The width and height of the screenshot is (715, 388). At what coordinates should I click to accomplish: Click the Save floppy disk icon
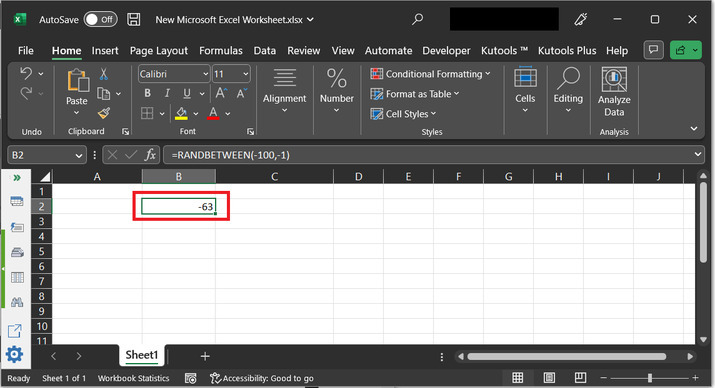(x=134, y=20)
